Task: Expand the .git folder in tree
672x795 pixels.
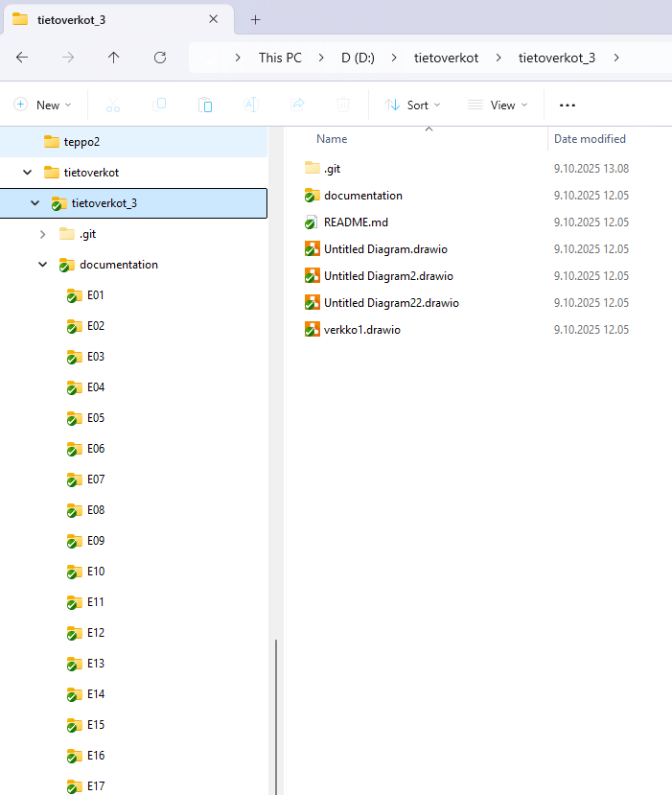Action: point(42,234)
